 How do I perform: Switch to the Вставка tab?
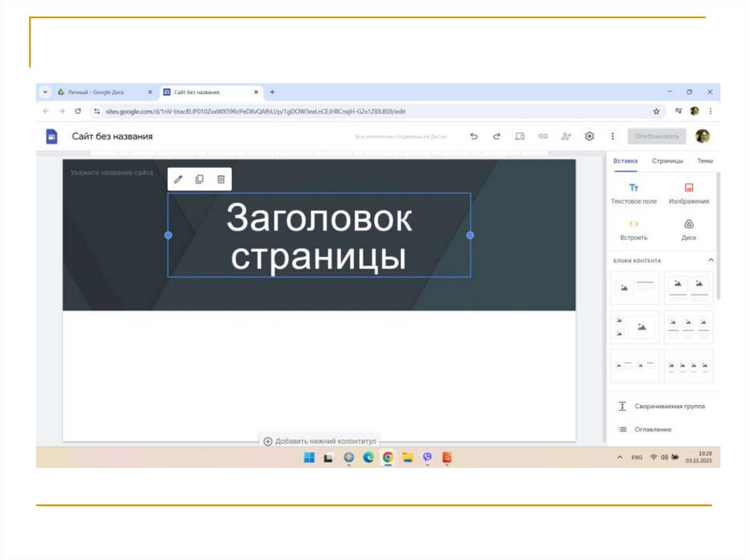[x=625, y=161]
